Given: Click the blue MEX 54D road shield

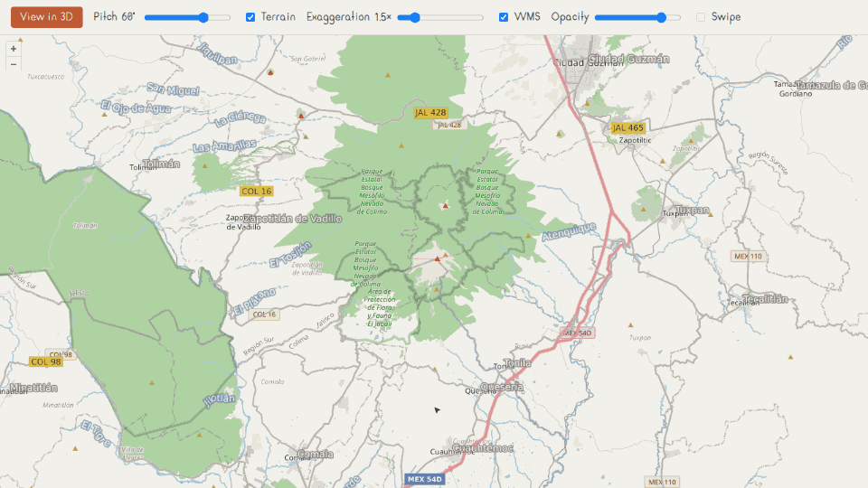Looking at the screenshot, I should pyautogui.click(x=425, y=479).
